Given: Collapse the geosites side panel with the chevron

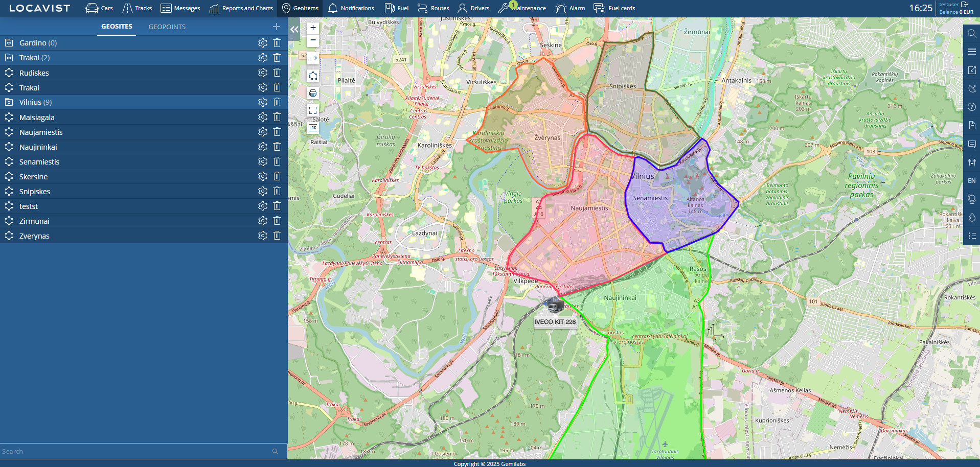Looking at the screenshot, I should coord(294,30).
